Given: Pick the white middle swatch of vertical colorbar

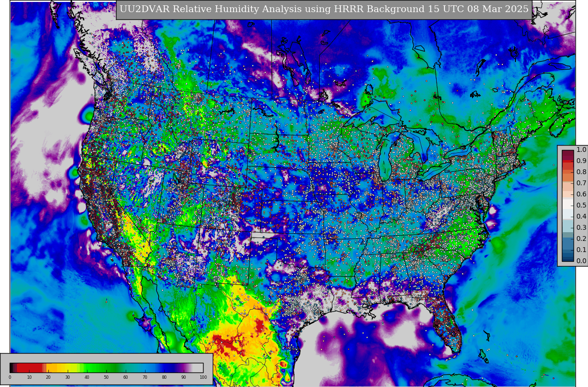Looking at the screenshot, I should pyautogui.click(x=568, y=204).
